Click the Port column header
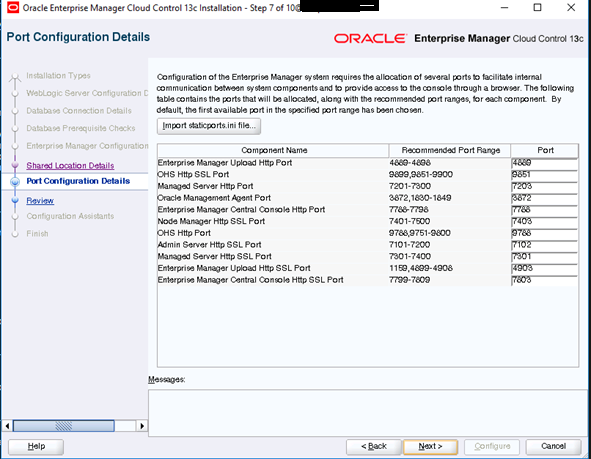 [x=545, y=150]
